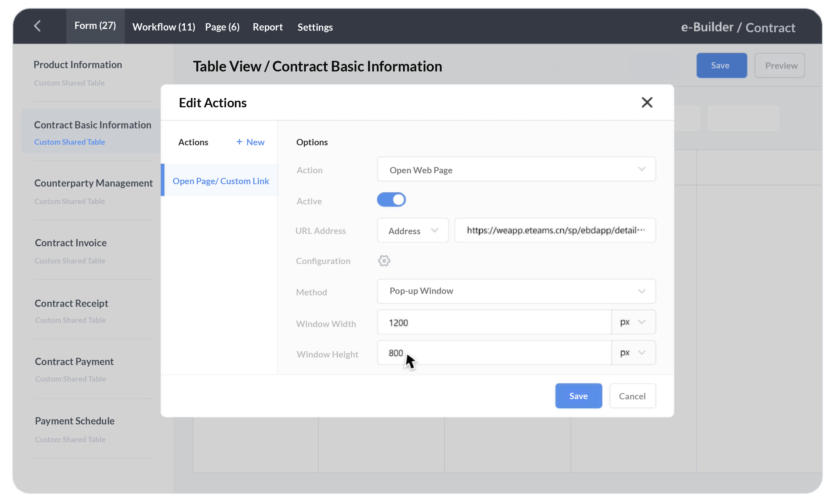Click the Address type chevron

435,231
